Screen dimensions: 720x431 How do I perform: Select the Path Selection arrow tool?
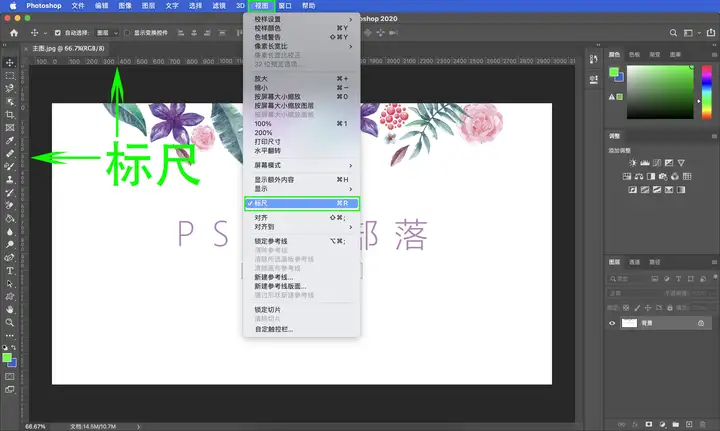(10, 284)
